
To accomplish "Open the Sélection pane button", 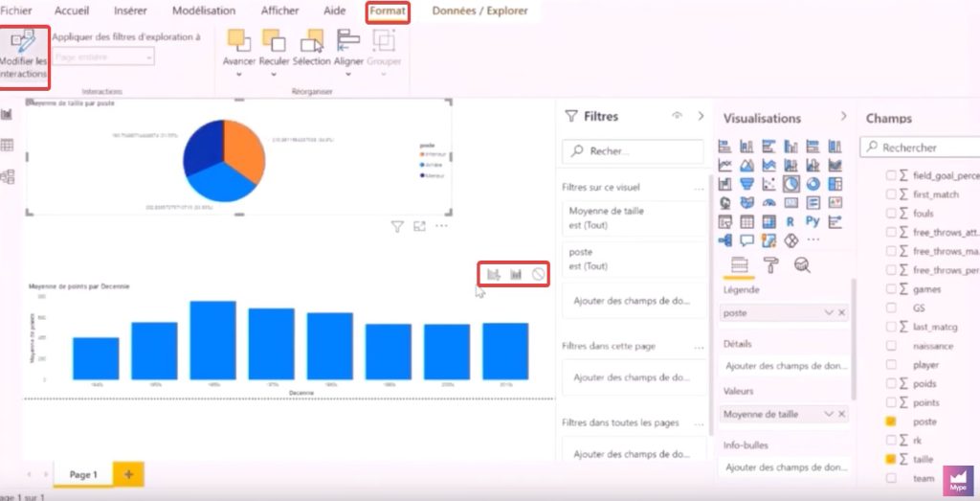I will (311, 48).
